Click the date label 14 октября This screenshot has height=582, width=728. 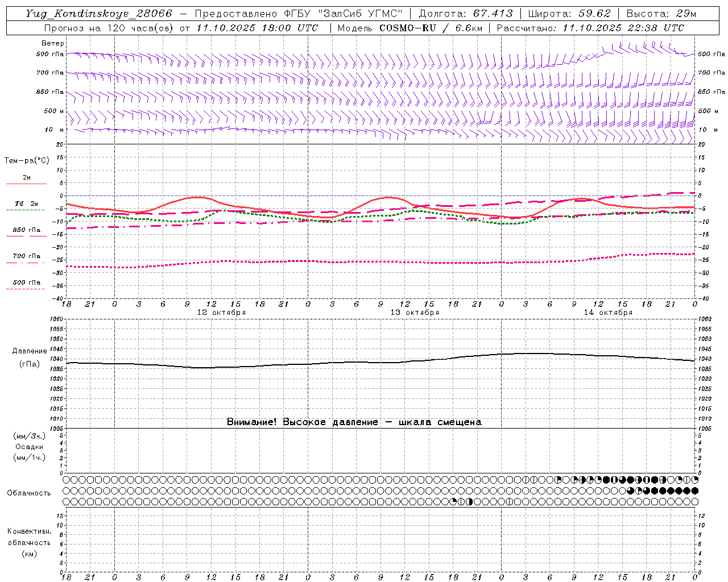coord(608,313)
